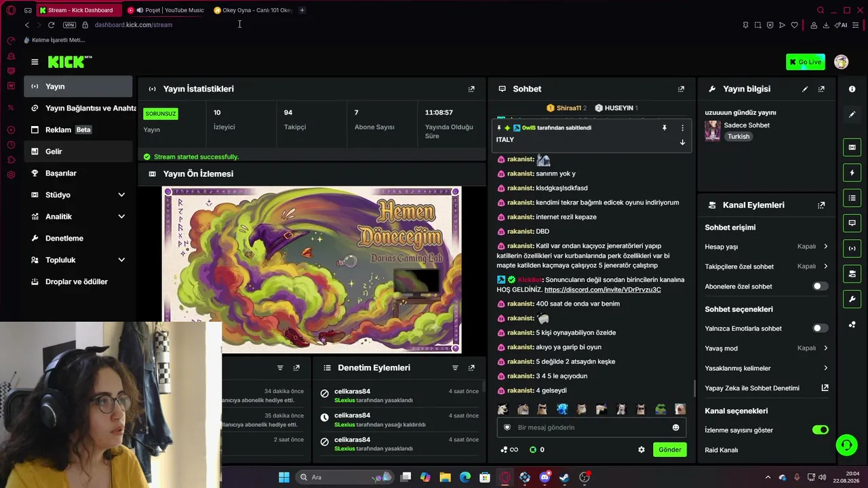868x488 pixels.
Task: Toggle the broadcast signal widget icon
Action: 852,248
